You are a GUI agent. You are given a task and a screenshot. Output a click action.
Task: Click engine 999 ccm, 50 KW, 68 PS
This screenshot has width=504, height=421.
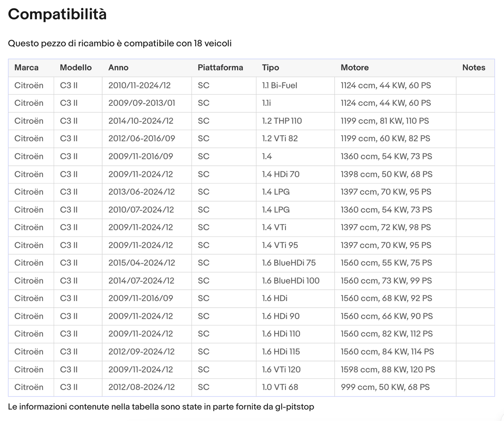[x=385, y=387]
